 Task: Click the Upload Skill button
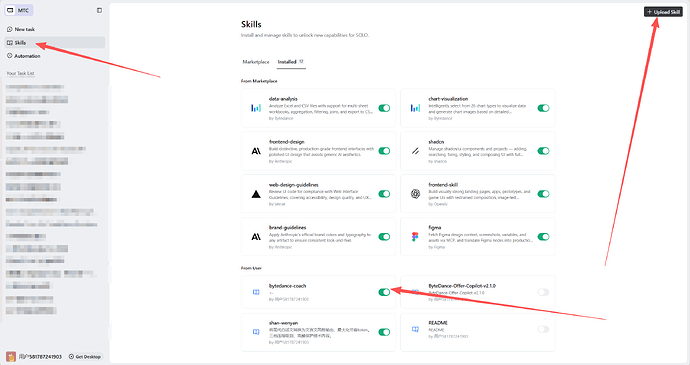coord(663,12)
